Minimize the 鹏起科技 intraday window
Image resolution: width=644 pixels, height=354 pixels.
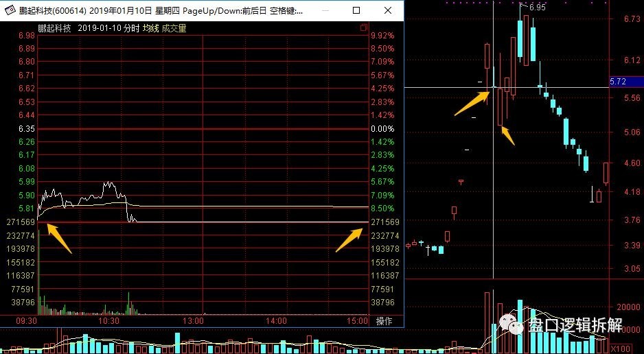pyautogui.click(x=324, y=11)
